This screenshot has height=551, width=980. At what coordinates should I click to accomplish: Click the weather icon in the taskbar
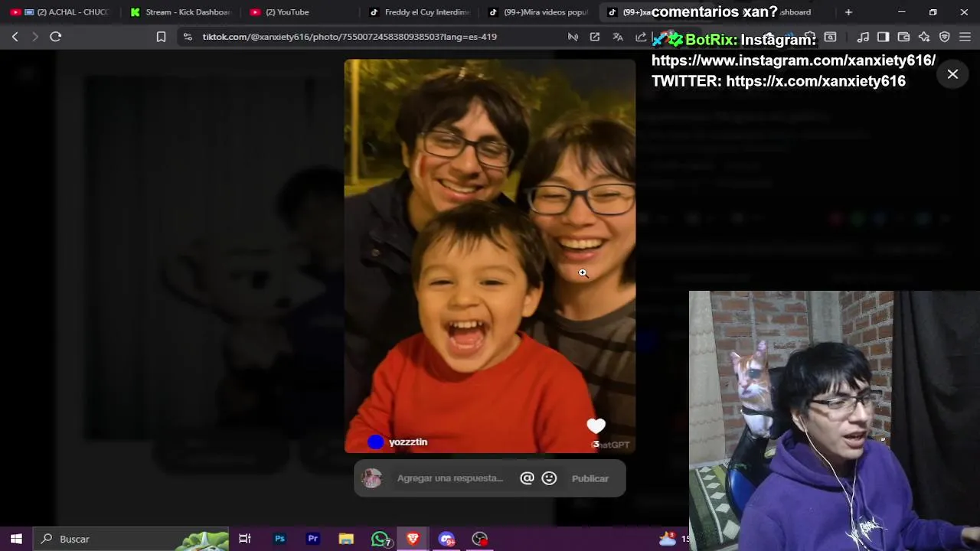coord(668,539)
